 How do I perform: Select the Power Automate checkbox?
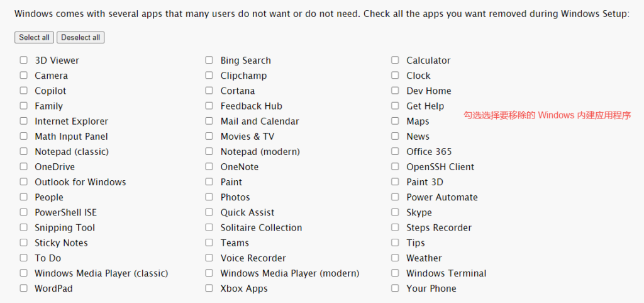(395, 197)
